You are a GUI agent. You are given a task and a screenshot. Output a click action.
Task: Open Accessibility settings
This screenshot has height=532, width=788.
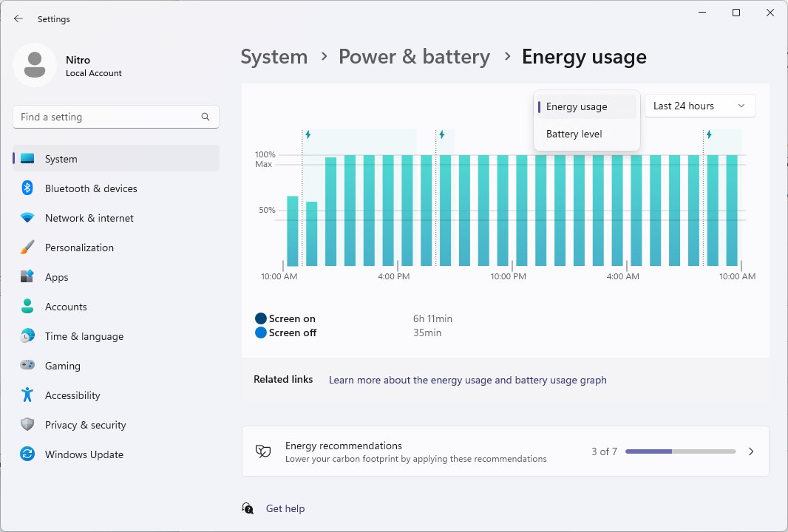(116, 395)
